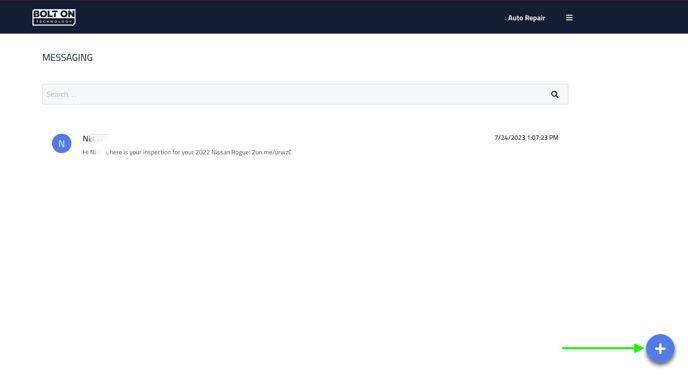Image resolution: width=688 pixels, height=382 pixels.
Task: Click the Bolt On Technology logo
Action: [54, 18]
